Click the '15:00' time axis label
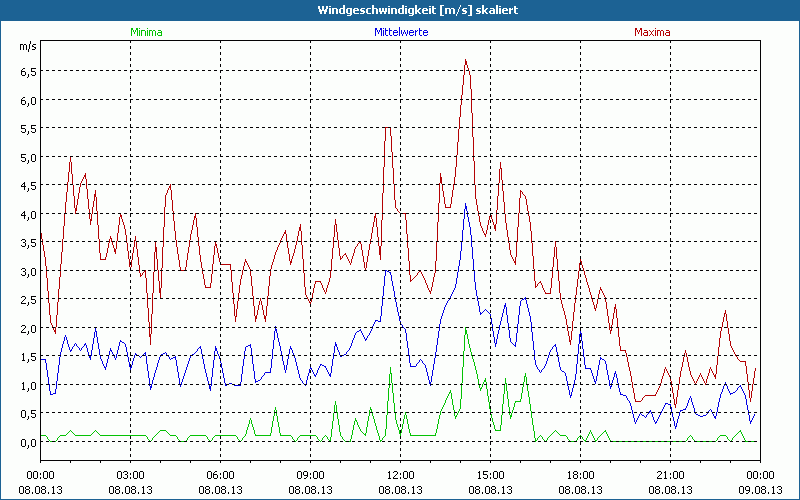Image resolution: width=800 pixels, height=500 pixels. (490, 476)
